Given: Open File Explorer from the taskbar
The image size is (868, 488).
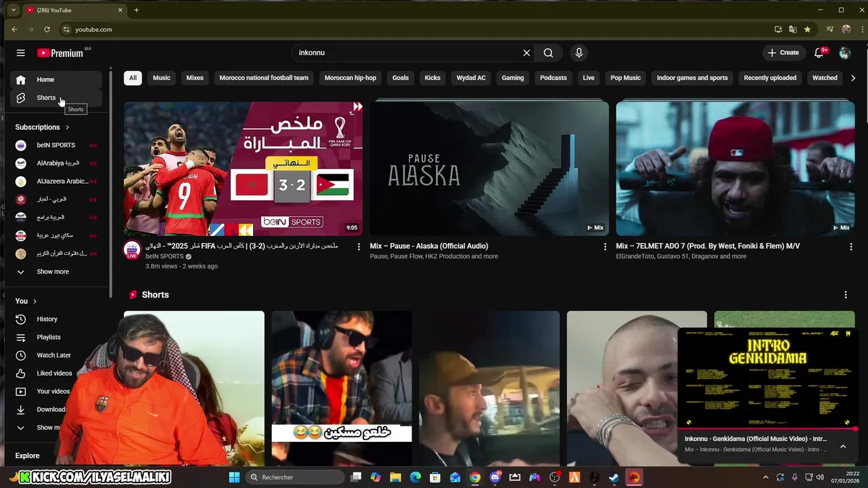Looking at the screenshot, I should tap(395, 477).
